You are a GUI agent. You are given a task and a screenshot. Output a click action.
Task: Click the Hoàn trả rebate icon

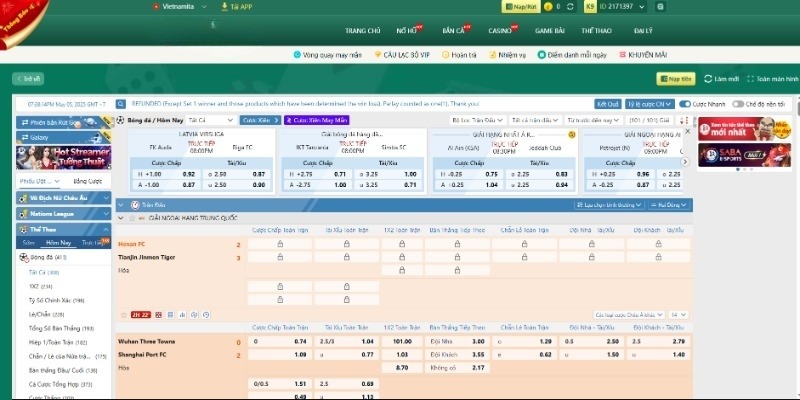click(x=443, y=56)
